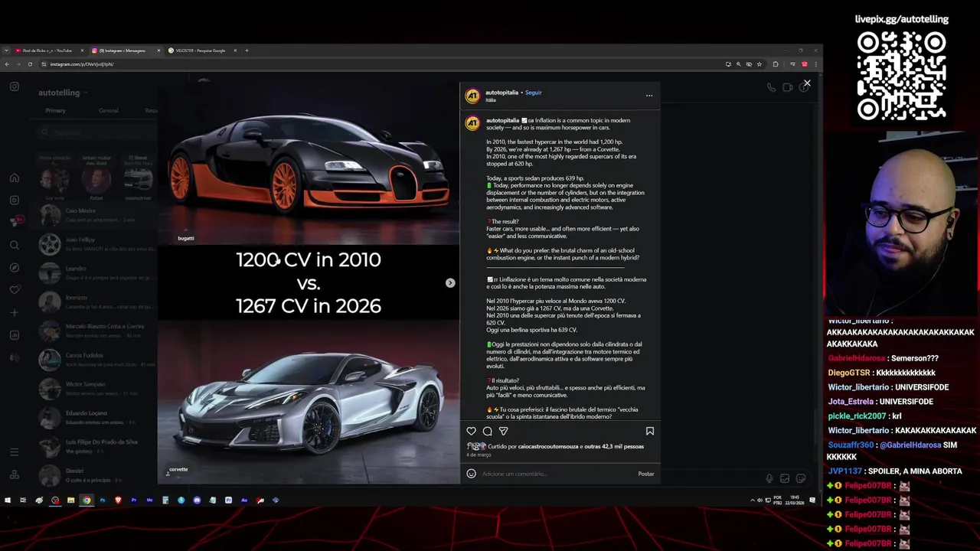Open post options three-dot menu
The height and width of the screenshot is (551, 980).
[649, 96]
